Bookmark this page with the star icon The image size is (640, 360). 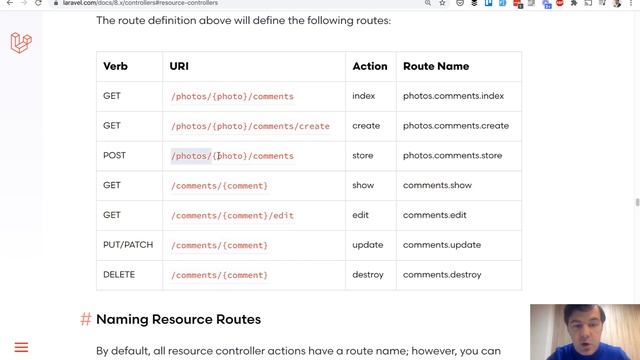click(x=442, y=3)
